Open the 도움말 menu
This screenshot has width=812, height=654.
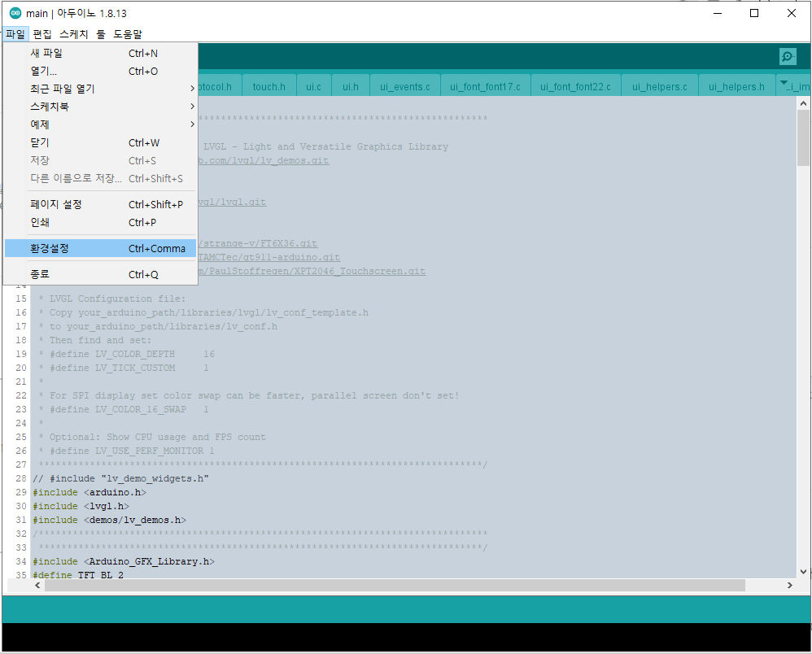[x=128, y=34]
